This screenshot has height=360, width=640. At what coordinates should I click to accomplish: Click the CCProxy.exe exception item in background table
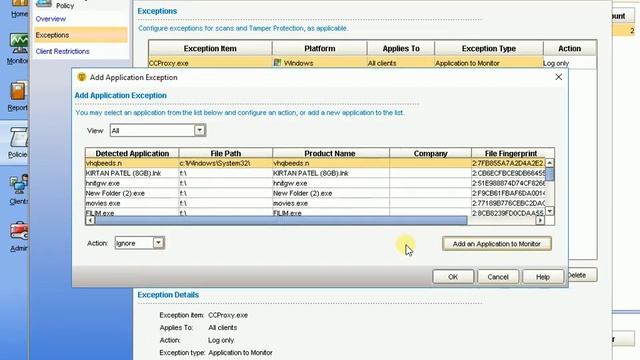point(210,63)
